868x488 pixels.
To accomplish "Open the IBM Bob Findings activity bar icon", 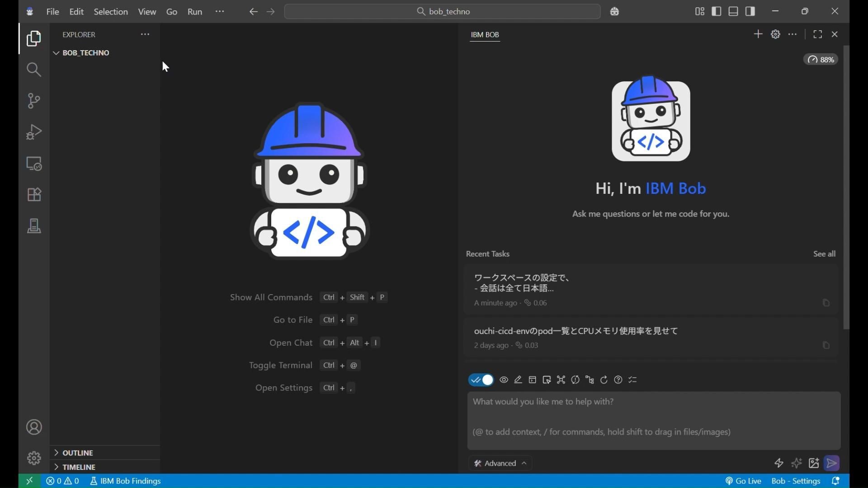I will (x=34, y=226).
